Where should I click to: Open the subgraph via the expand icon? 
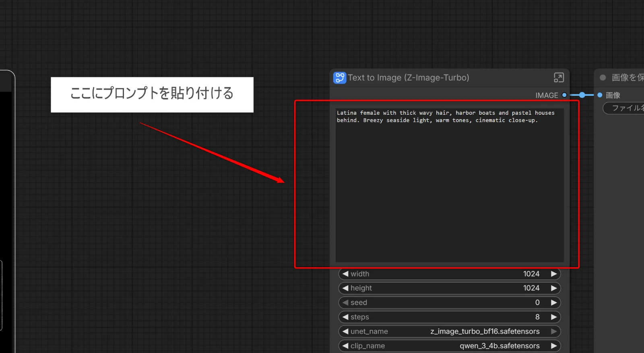tap(559, 77)
